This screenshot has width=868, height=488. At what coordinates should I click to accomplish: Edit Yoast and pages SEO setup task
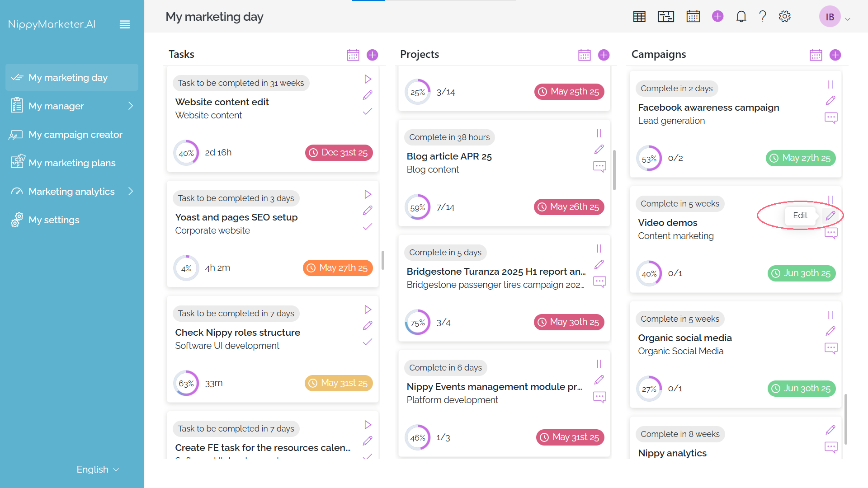pos(368,211)
